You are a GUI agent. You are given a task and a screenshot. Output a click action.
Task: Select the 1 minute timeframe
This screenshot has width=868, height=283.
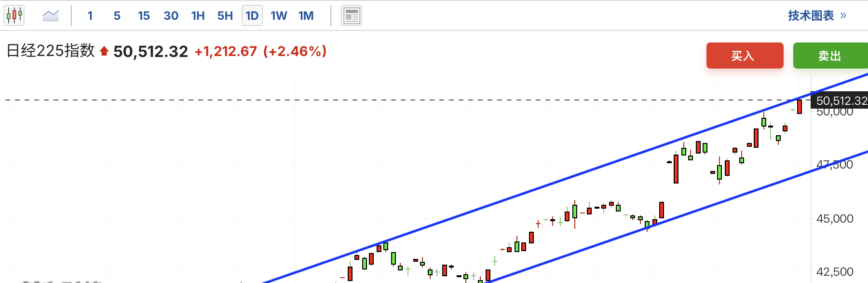[x=90, y=15]
